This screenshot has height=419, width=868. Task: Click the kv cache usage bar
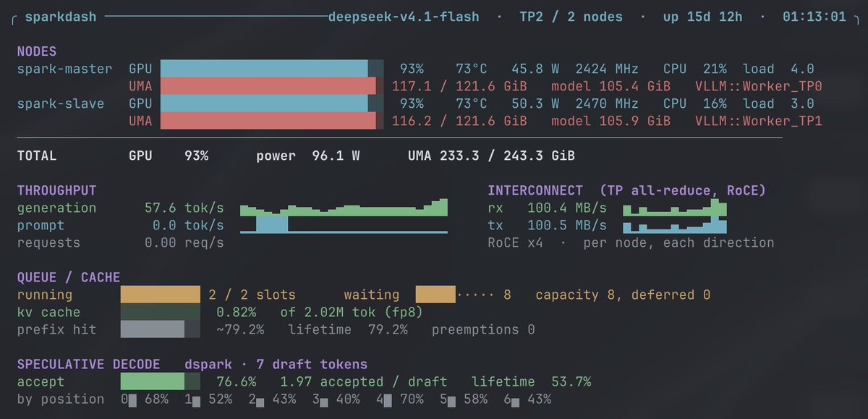[x=160, y=313]
